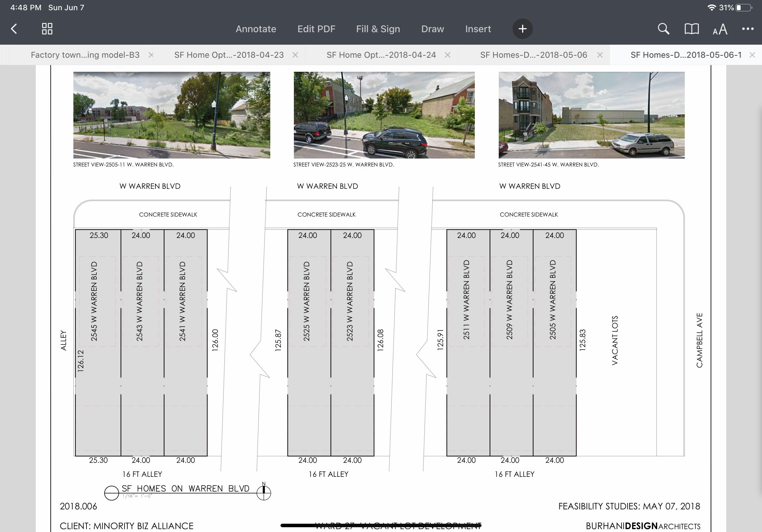Tap the plus add-tool button
This screenshot has width=762, height=532.
(522, 29)
